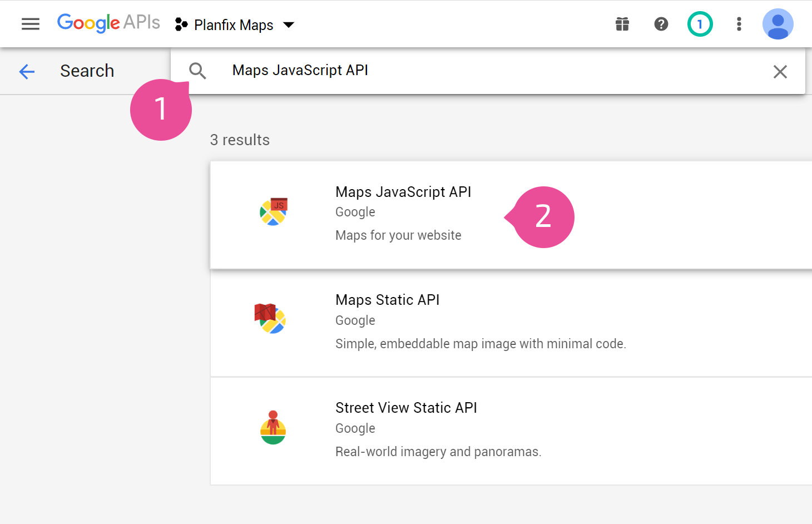Screen dimensions: 812x524
Task: Open the Street View Static API result
Action: (x=511, y=431)
